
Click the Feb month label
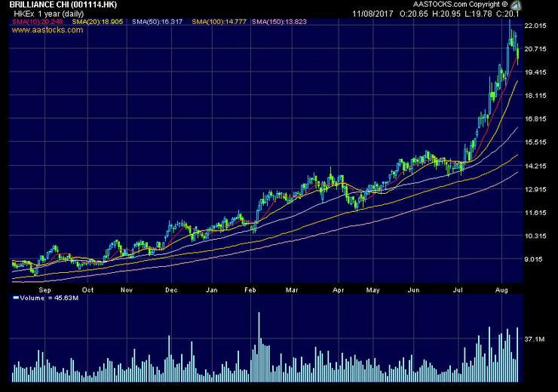pos(250,290)
